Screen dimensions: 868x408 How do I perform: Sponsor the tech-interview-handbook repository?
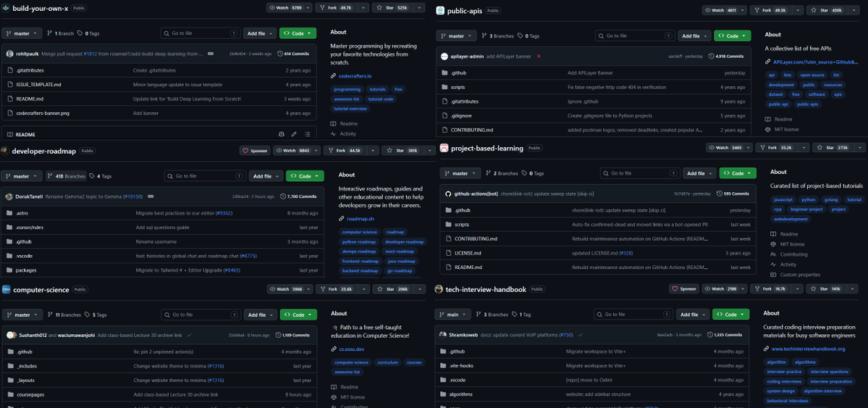click(x=684, y=289)
